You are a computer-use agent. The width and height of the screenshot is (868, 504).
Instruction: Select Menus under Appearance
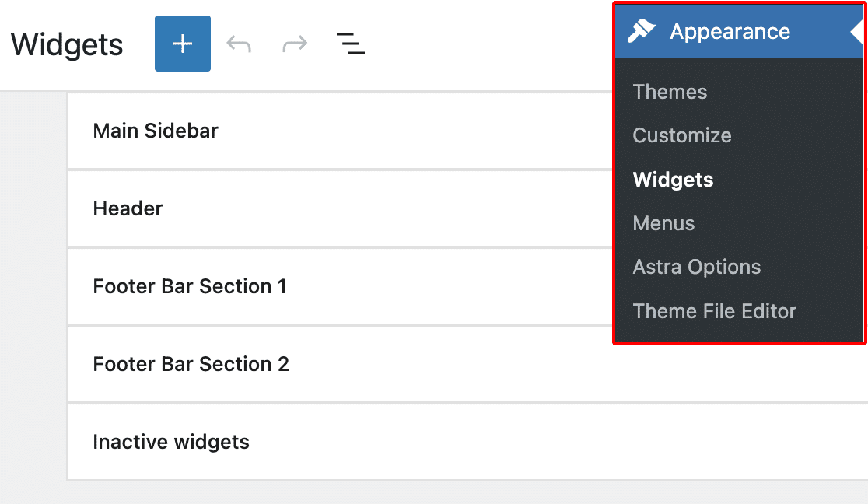[x=663, y=223]
